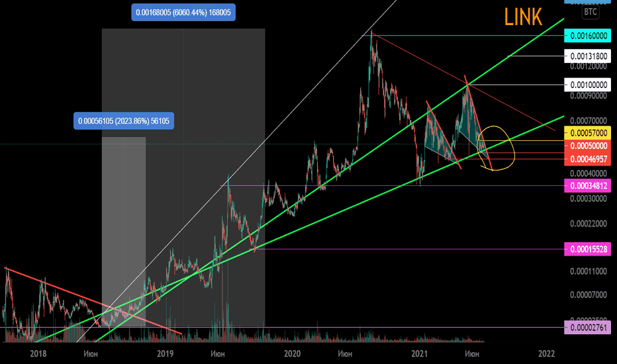Click the 2020 time axis label

pyautogui.click(x=292, y=353)
